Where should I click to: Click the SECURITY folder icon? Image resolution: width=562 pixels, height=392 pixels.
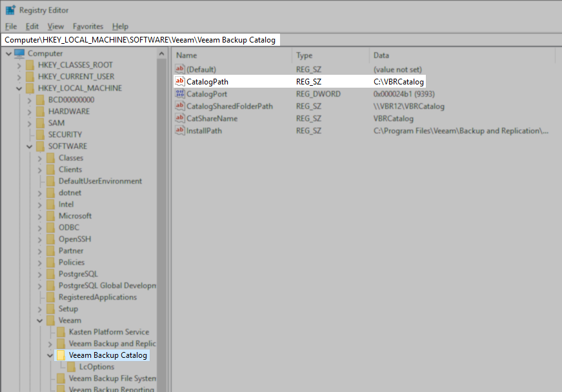click(41, 135)
